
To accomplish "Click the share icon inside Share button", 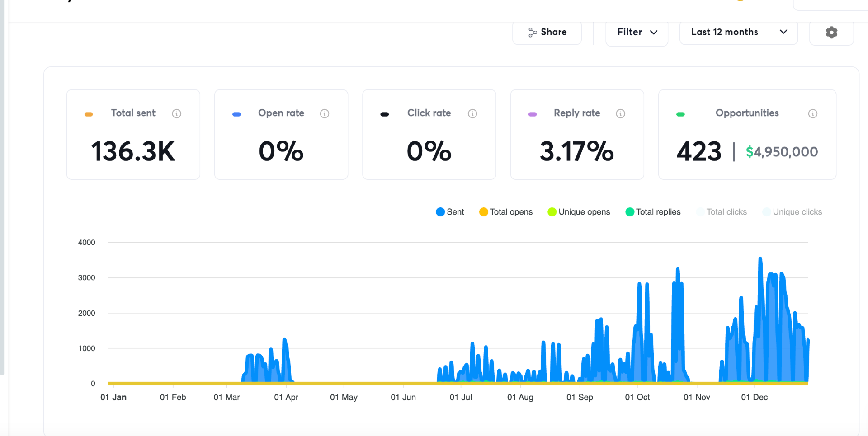I will [533, 32].
